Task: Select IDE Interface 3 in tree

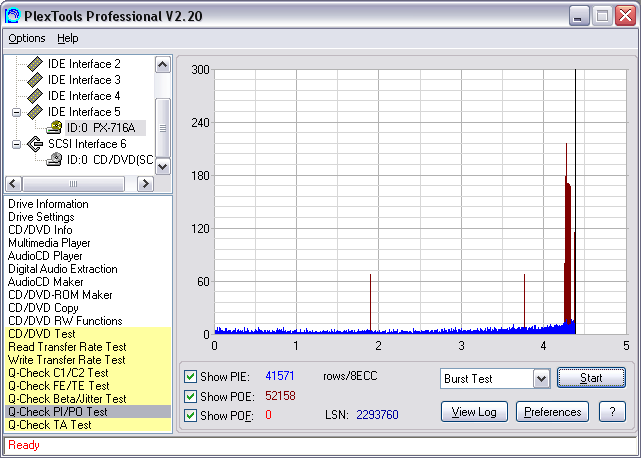Action: tap(84, 80)
